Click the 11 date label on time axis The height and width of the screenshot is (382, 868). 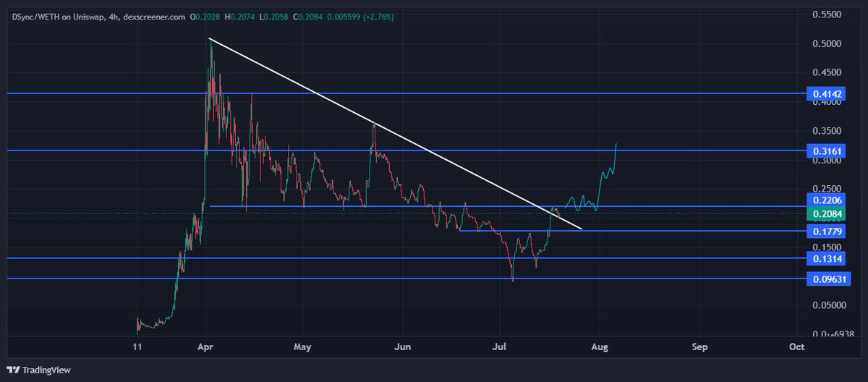click(x=137, y=347)
